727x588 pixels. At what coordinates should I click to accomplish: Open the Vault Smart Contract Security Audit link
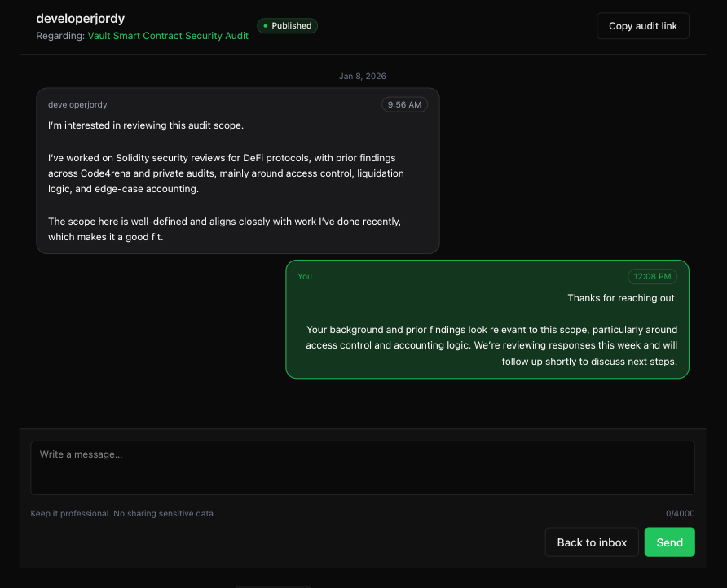[168, 36]
